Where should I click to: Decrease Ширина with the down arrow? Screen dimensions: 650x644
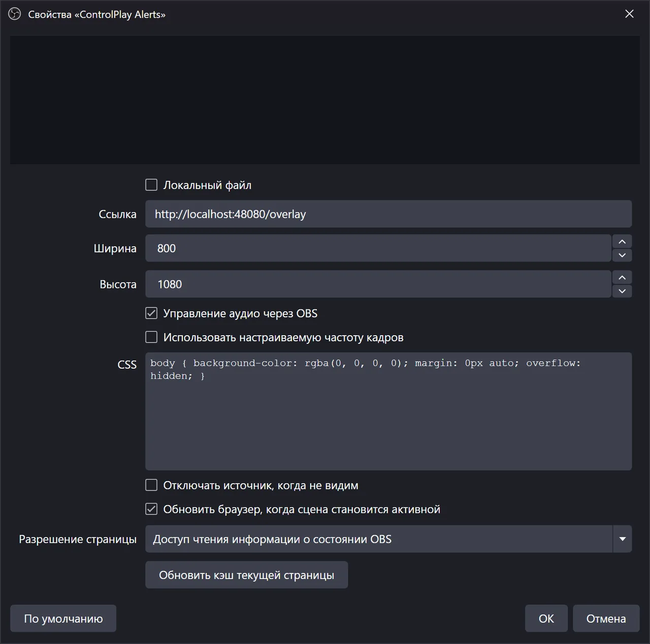coord(622,255)
